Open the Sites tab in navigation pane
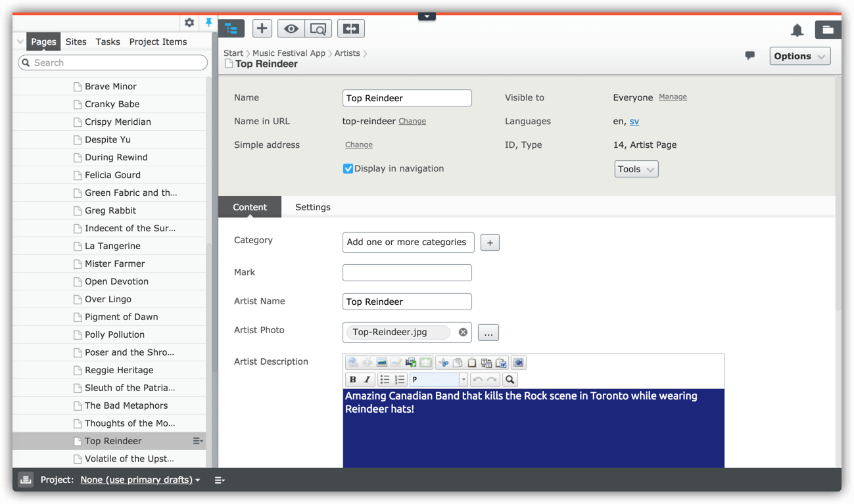 [76, 41]
